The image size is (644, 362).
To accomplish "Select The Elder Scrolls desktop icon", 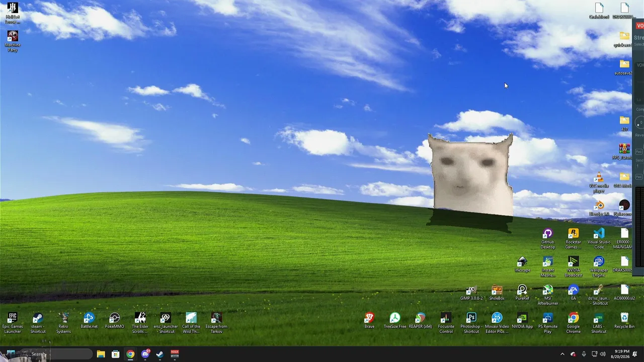I will point(140,322).
